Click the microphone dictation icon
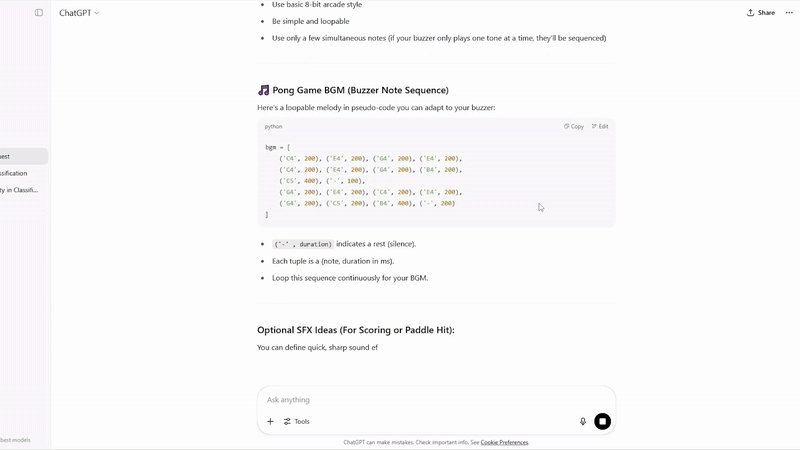 pos(583,422)
